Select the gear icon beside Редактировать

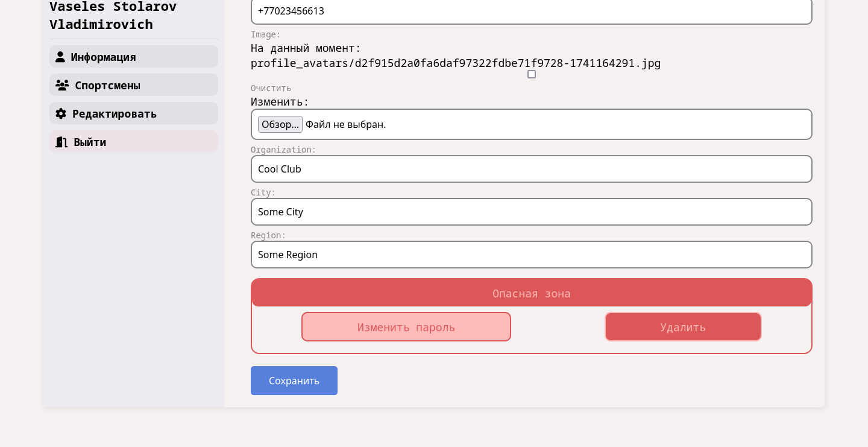(x=61, y=113)
